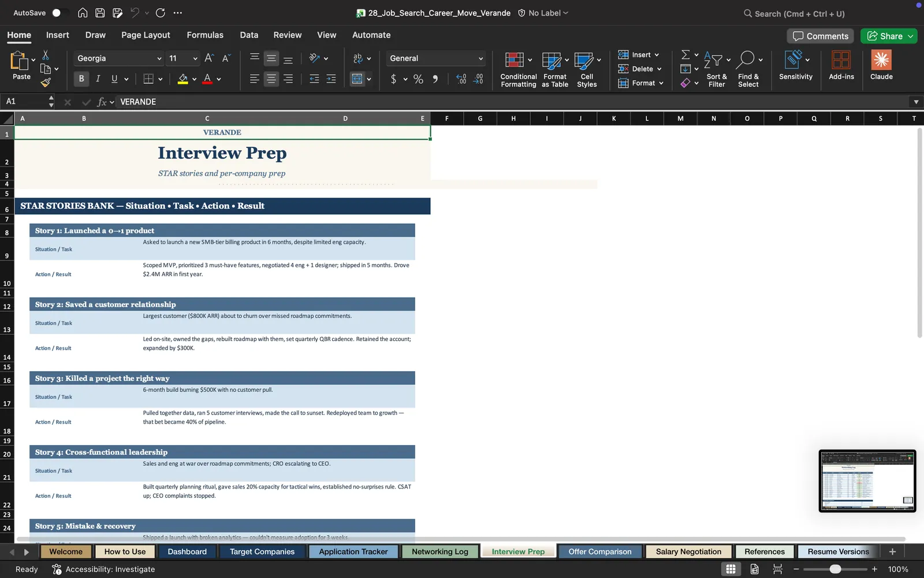The image size is (924, 578).
Task: Switch to the Salary Negotiation sheet
Action: (x=688, y=551)
